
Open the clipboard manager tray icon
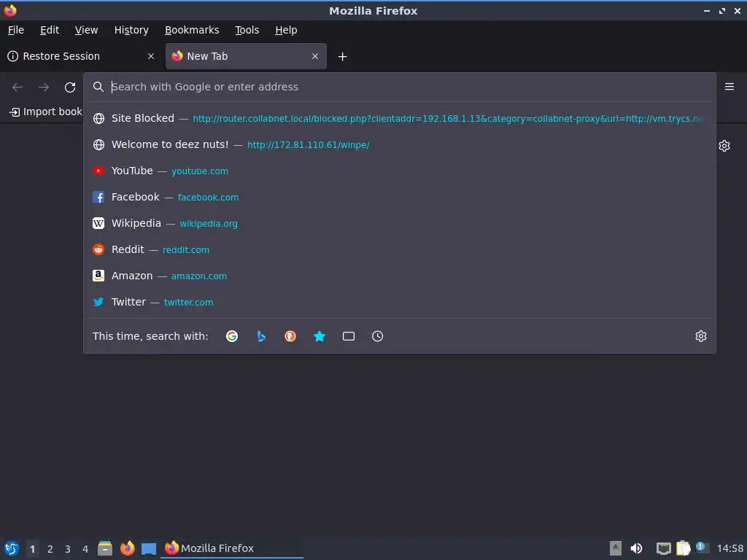tap(683, 548)
